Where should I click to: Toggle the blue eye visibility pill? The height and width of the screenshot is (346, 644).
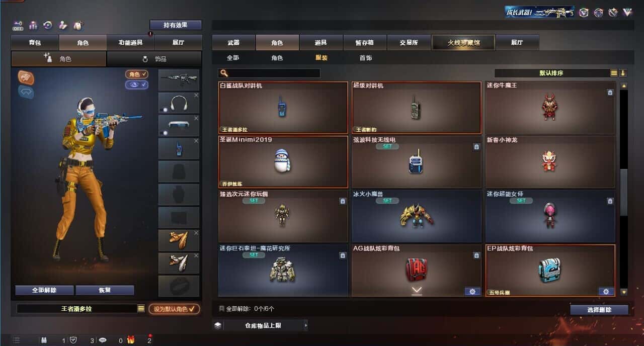coord(137,84)
